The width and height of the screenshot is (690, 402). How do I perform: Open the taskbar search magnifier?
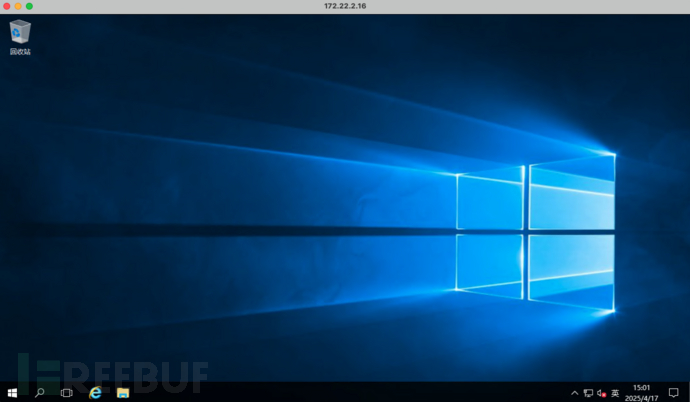40,392
